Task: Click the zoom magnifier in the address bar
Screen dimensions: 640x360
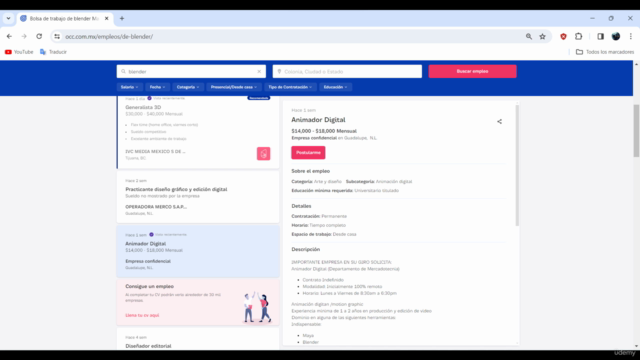Action: [x=529, y=36]
